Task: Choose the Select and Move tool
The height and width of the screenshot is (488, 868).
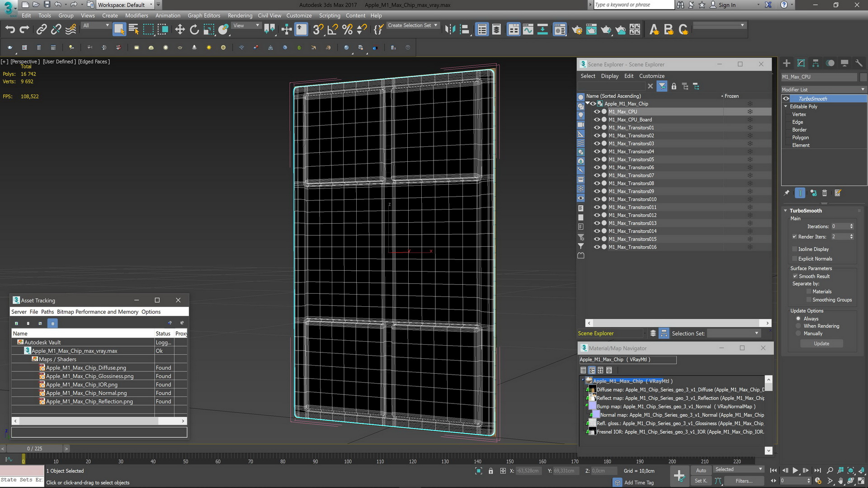Action: click(x=180, y=30)
